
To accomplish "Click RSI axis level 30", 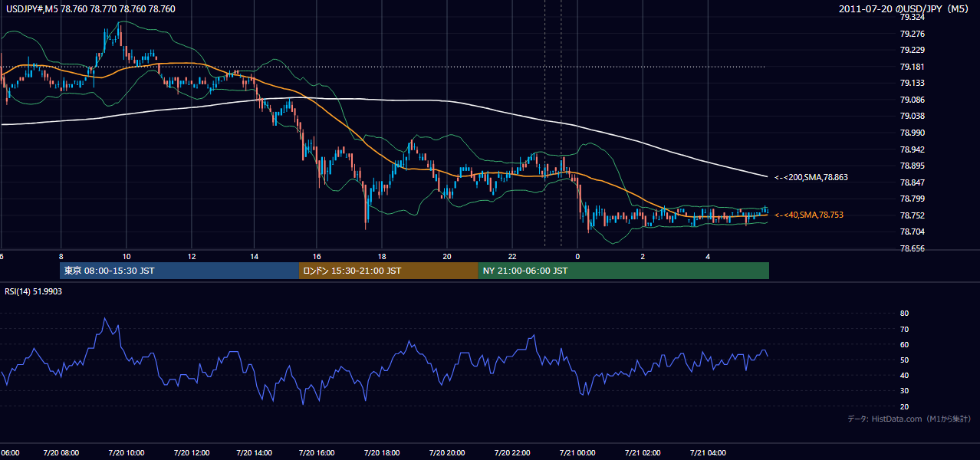I will pyautogui.click(x=904, y=391).
